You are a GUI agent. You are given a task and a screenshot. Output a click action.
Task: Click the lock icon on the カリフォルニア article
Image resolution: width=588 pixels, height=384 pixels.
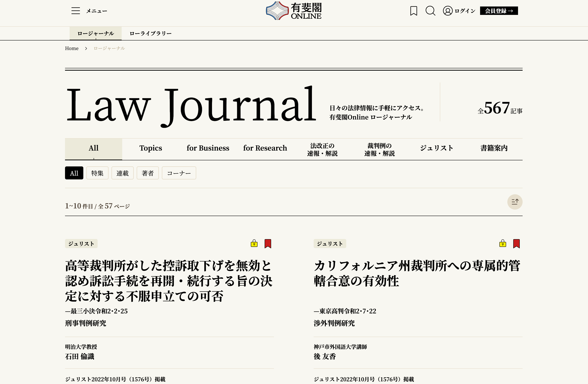[503, 244]
